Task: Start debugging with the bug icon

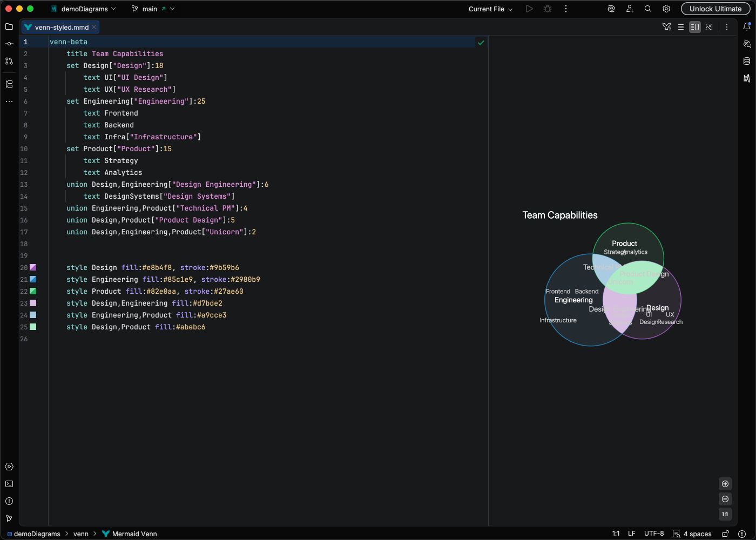Action: click(547, 9)
